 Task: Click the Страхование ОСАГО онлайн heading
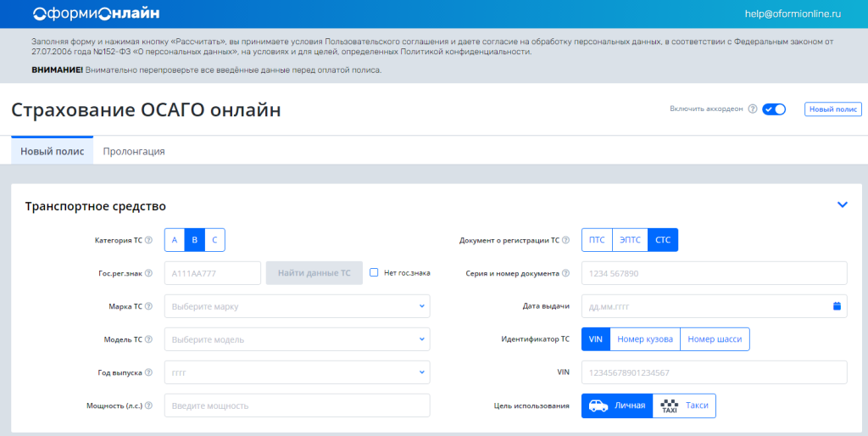click(x=146, y=109)
